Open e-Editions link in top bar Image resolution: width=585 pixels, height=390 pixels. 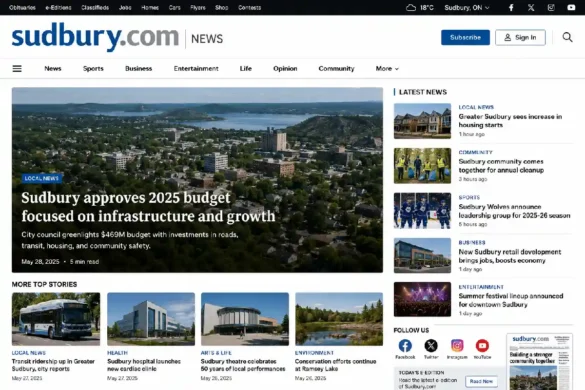tap(58, 7)
